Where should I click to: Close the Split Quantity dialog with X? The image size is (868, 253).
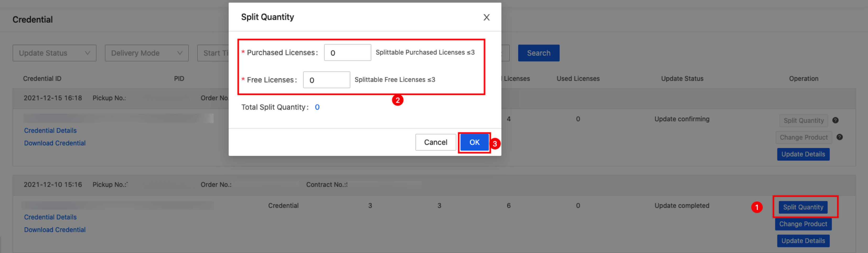[486, 17]
